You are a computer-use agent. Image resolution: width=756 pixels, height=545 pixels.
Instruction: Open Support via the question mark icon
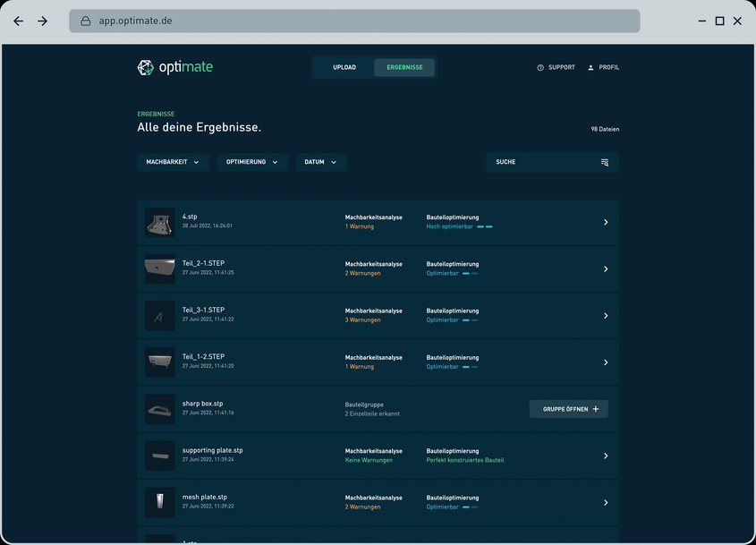point(540,67)
